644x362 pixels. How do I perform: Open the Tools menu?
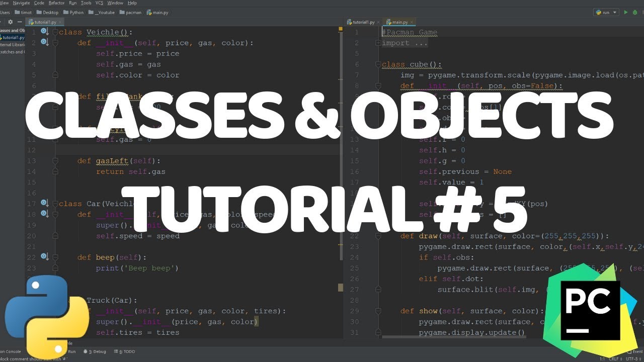[x=86, y=3]
